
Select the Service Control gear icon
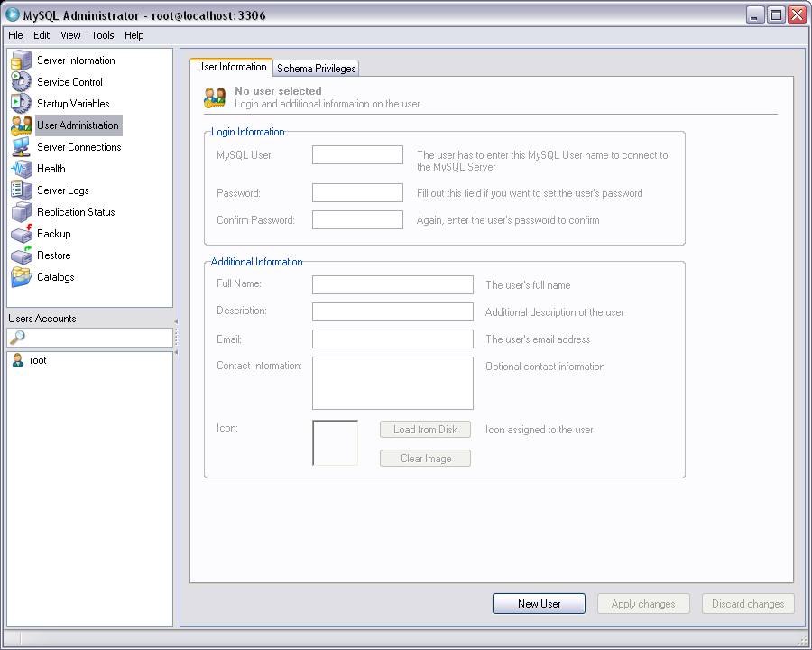(22, 82)
